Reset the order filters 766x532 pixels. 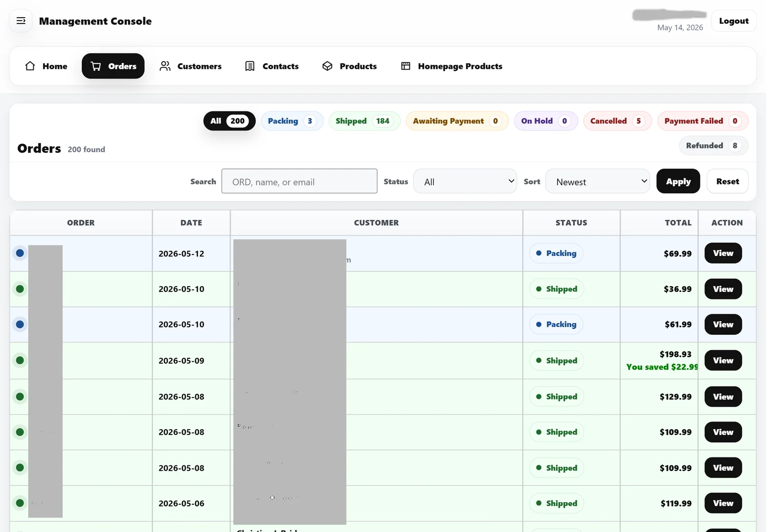point(727,181)
